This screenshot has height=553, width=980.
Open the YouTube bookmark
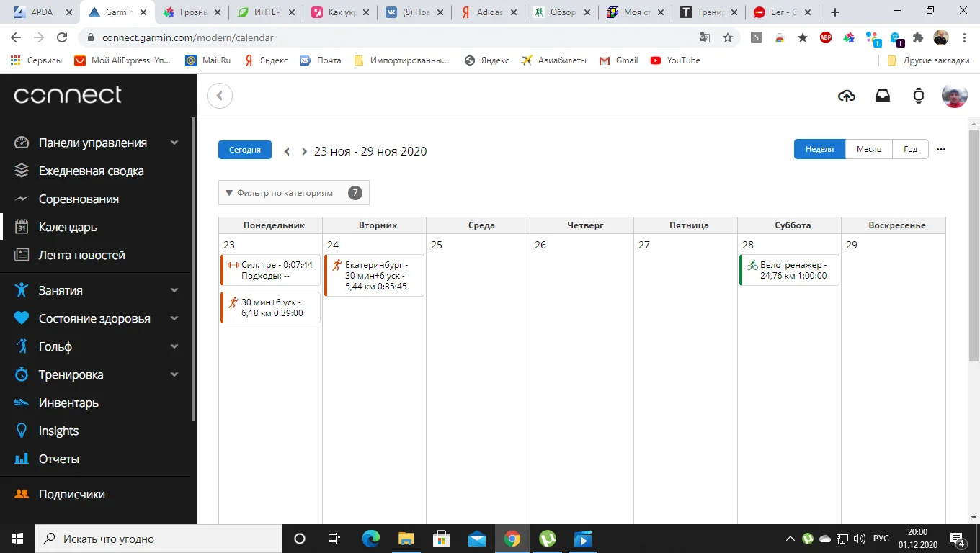675,60
